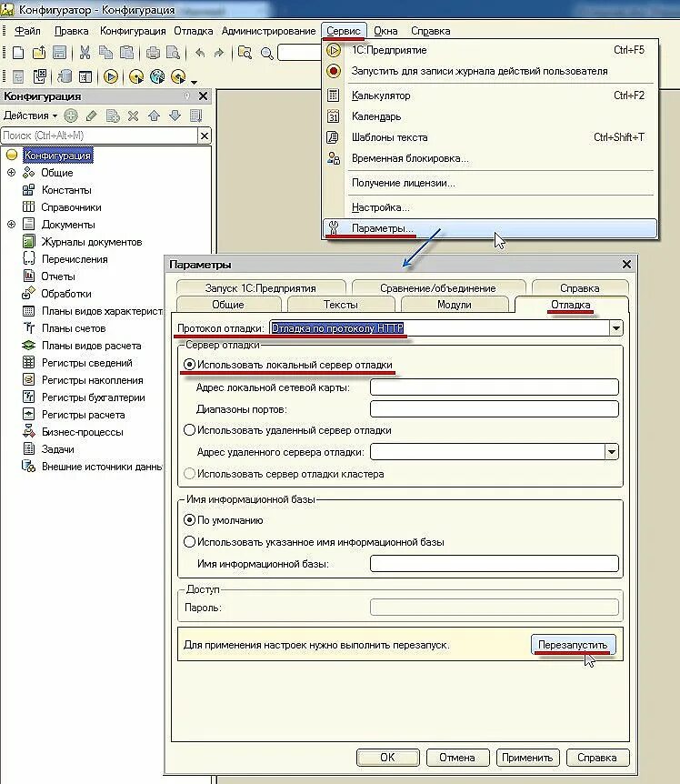The height and width of the screenshot is (784, 680).
Task: Click the database update cylinder icon
Action: (x=64, y=76)
